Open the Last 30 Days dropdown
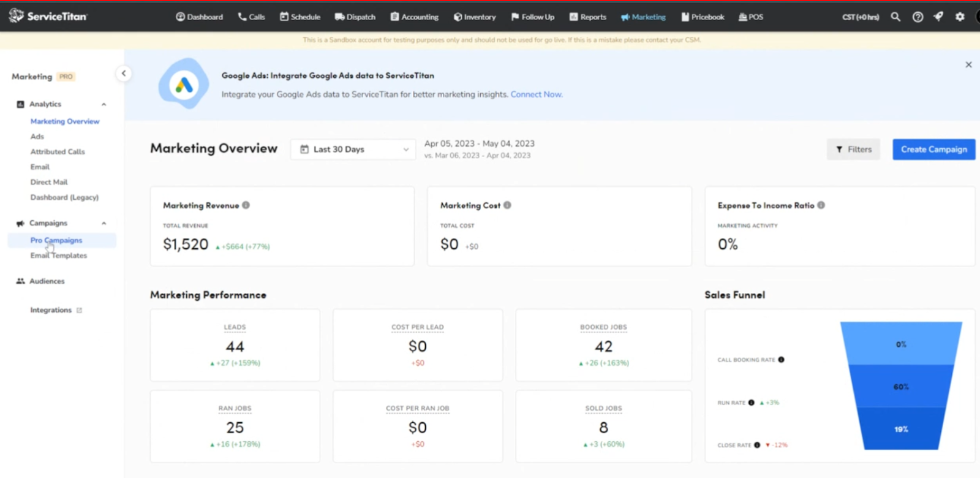Image resolution: width=980 pixels, height=478 pixels. (x=353, y=149)
